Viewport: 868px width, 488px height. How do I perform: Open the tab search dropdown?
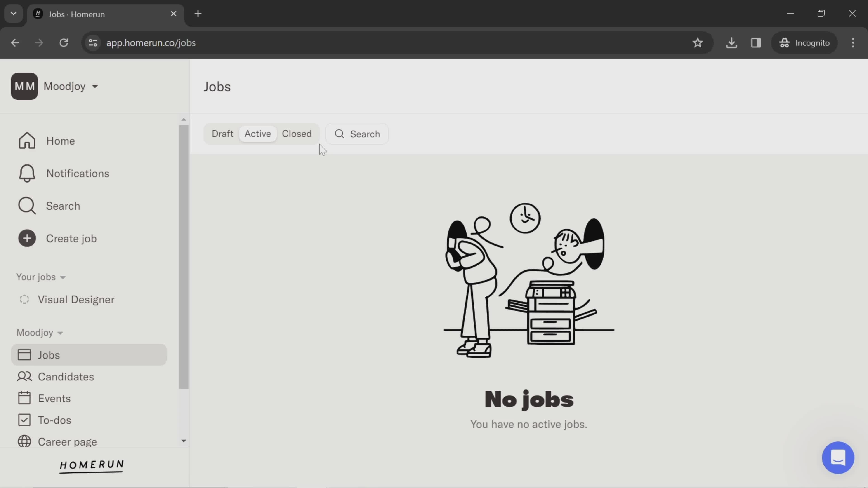click(14, 14)
